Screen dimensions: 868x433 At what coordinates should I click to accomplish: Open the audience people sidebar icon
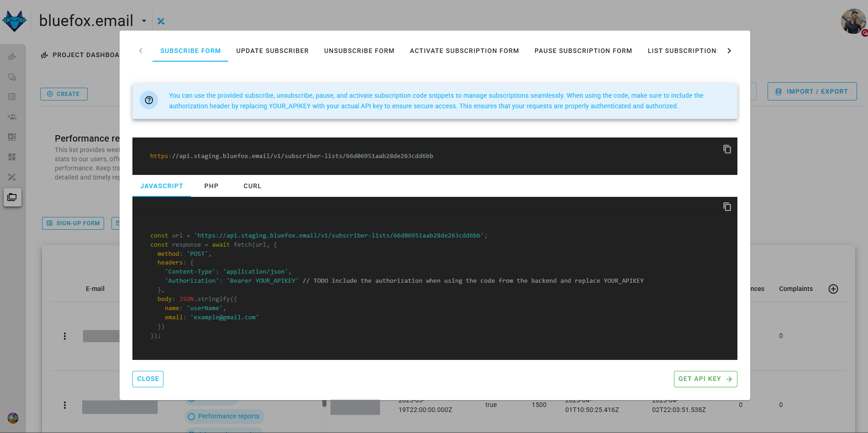[12, 117]
